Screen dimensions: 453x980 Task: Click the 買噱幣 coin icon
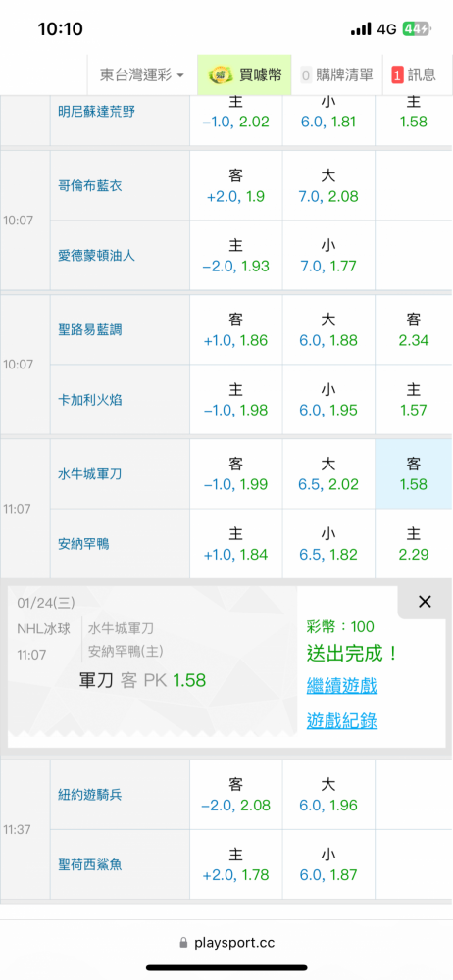[219, 75]
